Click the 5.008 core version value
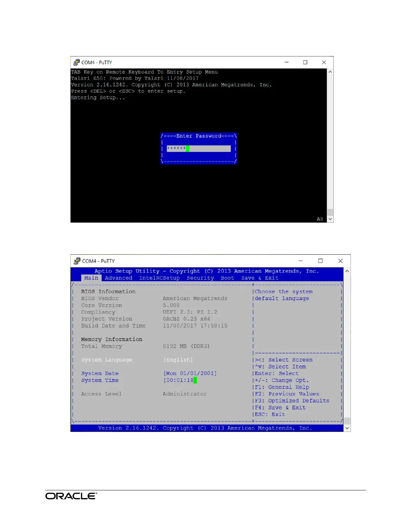Image resolution: width=411 pixels, height=532 pixels. tap(171, 305)
